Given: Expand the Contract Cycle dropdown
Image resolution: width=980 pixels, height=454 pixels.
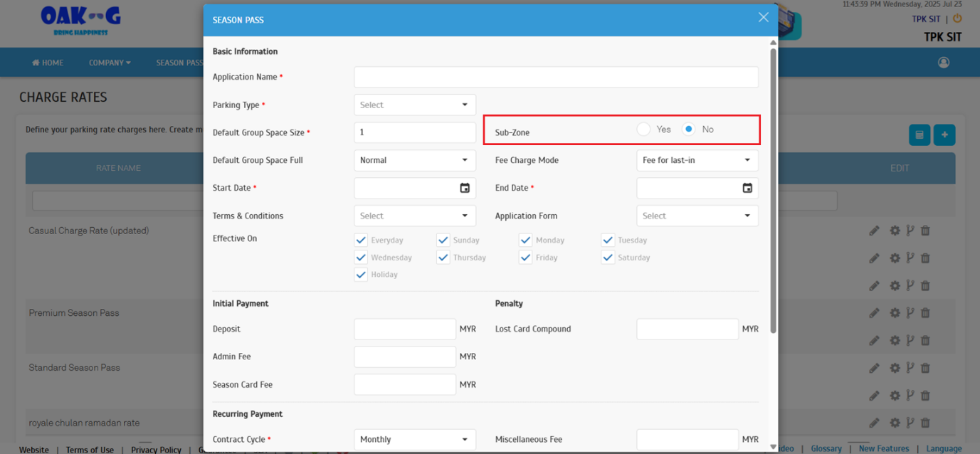Looking at the screenshot, I should (414, 439).
